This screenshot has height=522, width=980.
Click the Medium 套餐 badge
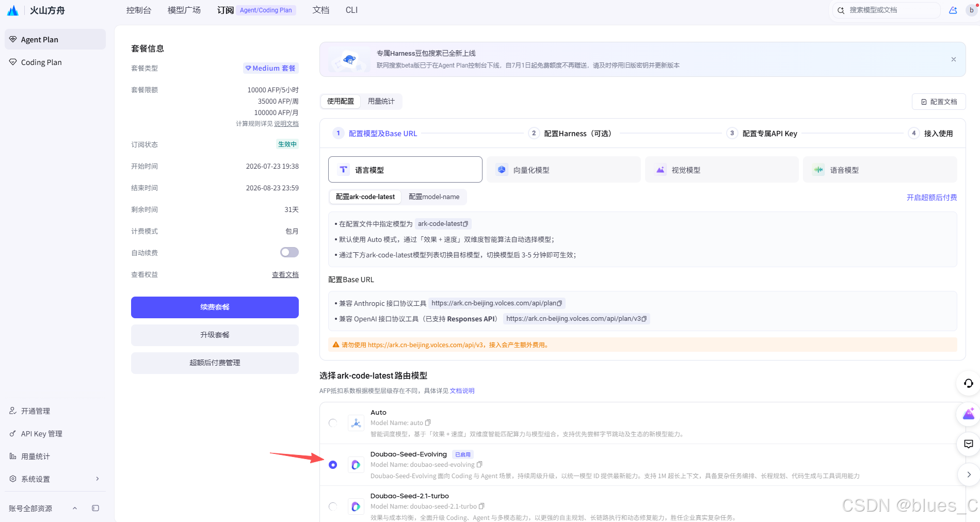pyautogui.click(x=271, y=68)
